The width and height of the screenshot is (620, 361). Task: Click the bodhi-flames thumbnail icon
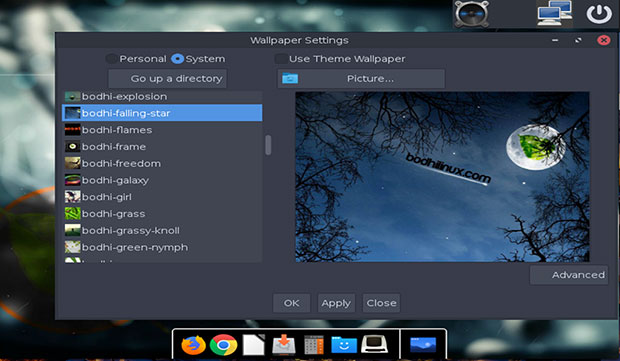coord(72,130)
